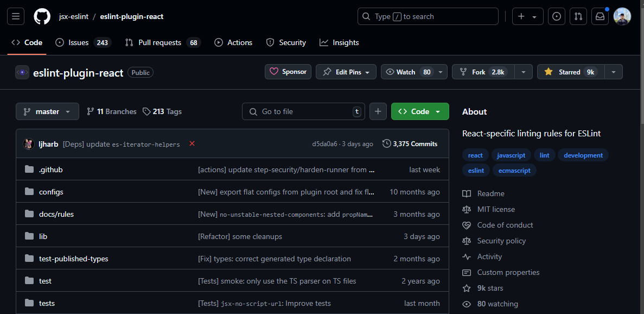Focus the 'Go to file' search box
The width and height of the screenshot is (644, 314).
pyautogui.click(x=303, y=111)
